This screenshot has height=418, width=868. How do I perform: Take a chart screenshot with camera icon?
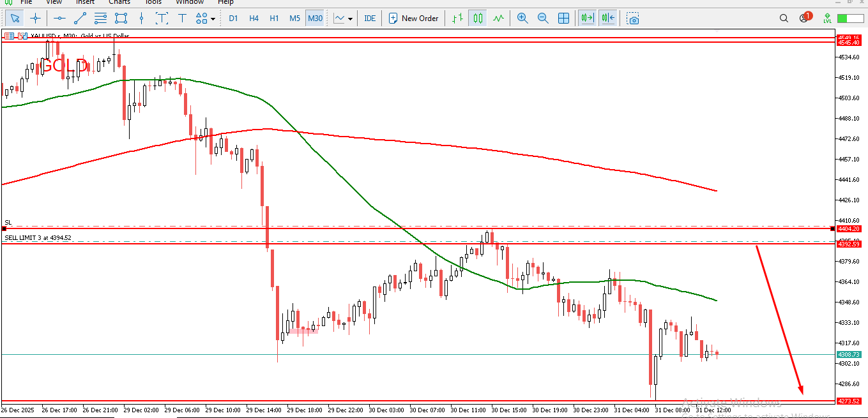coord(632,19)
